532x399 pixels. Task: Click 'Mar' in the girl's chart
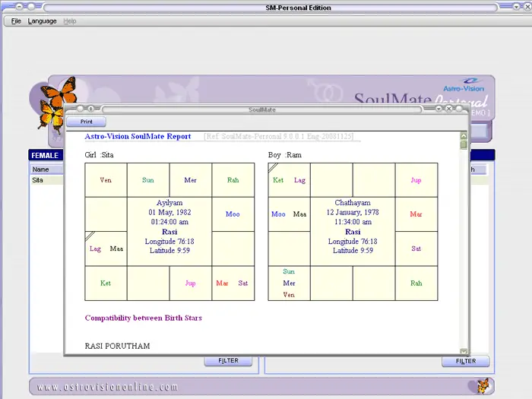222,283
